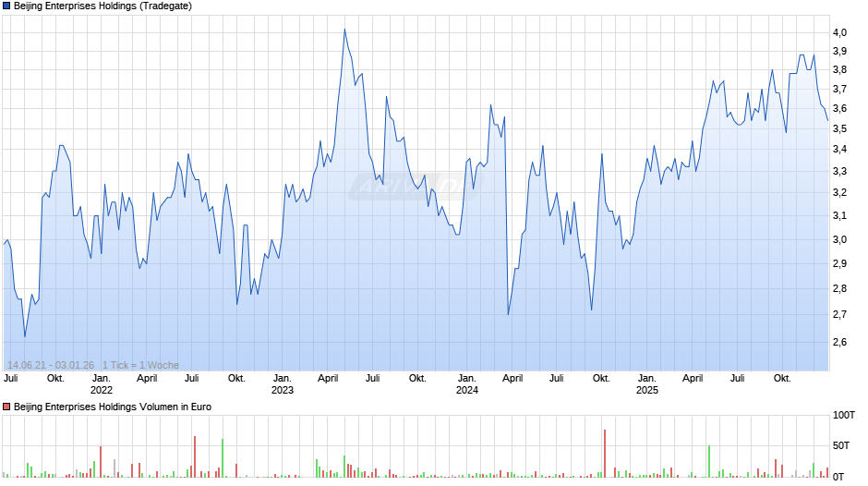Viewport: 868px width, 486px height.
Task: Click the 3,0 price axis label
Action: click(x=839, y=240)
